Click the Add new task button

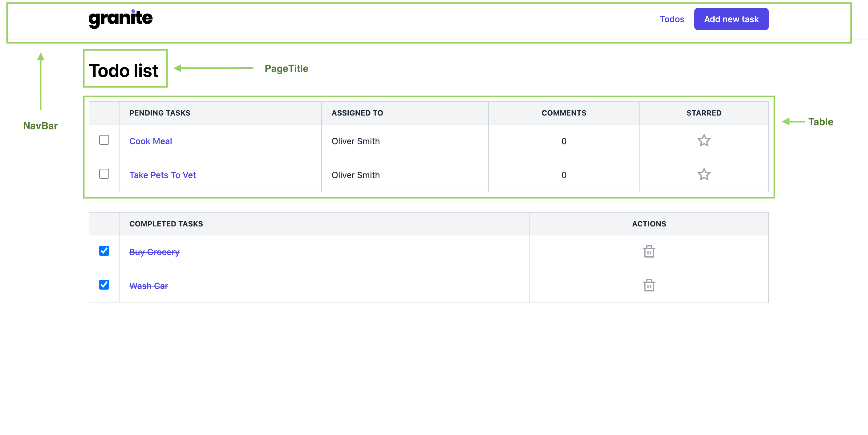[730, 19]
